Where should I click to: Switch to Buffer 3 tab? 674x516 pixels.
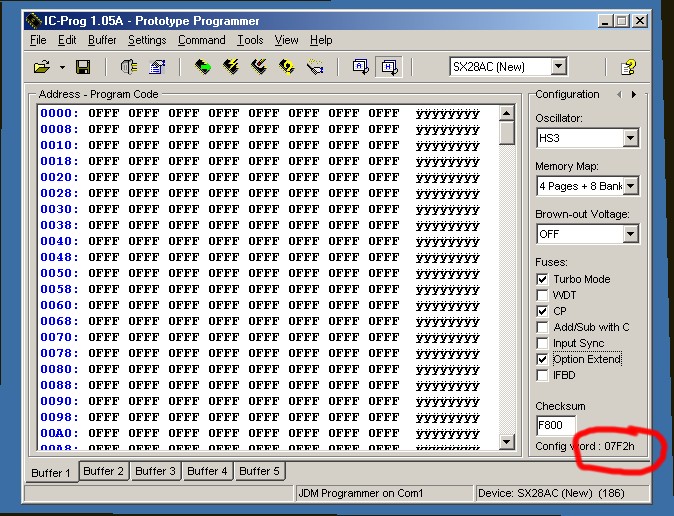click(x=157, y=471)
